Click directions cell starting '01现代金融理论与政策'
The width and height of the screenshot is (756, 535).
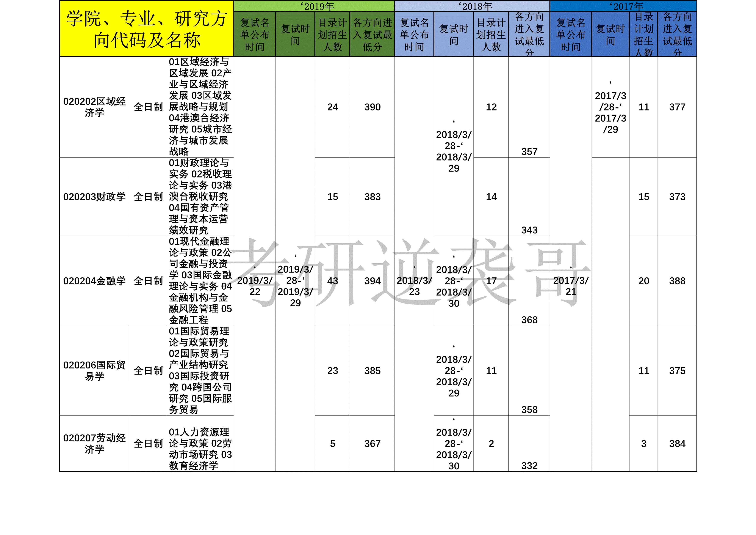pyautogui.click(x=200, y=281)
